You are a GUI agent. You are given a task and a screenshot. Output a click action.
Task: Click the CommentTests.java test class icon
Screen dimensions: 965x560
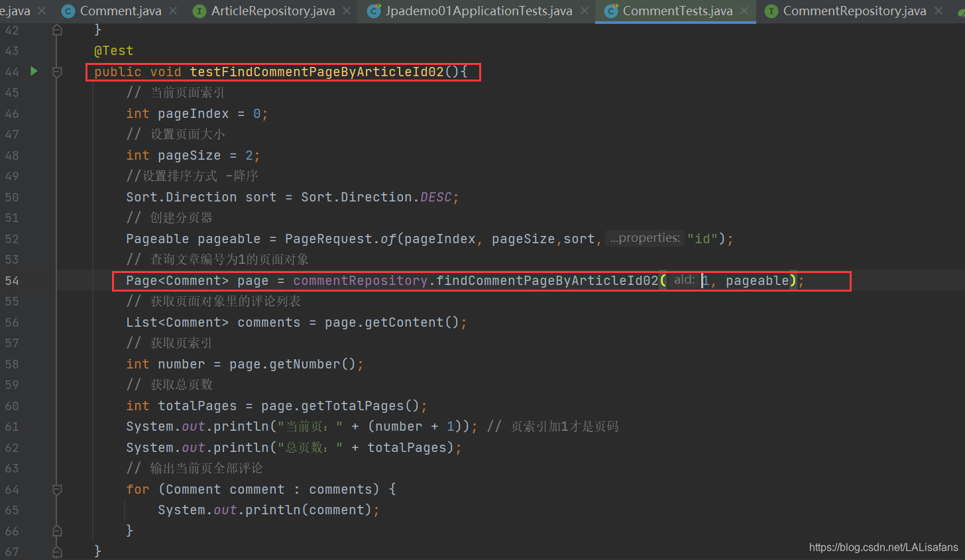click(611, 11)
